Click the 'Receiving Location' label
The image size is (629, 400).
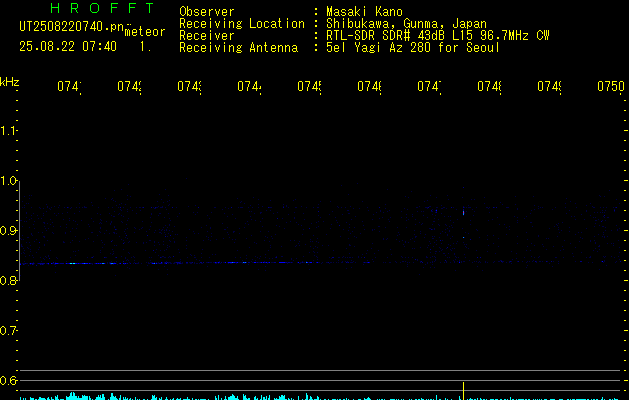pyautogui.click(x=242, y=24)
